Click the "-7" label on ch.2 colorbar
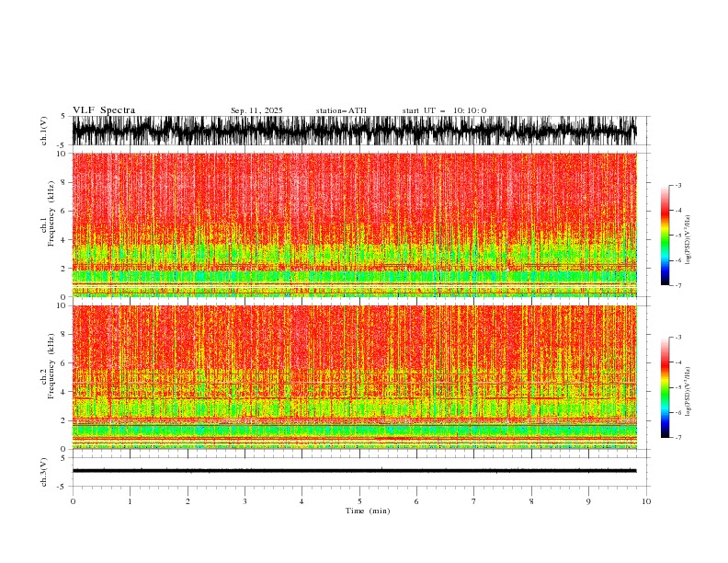Image resolution: width=728 pixels, height=563 pixels. click(x=678, y=437)
